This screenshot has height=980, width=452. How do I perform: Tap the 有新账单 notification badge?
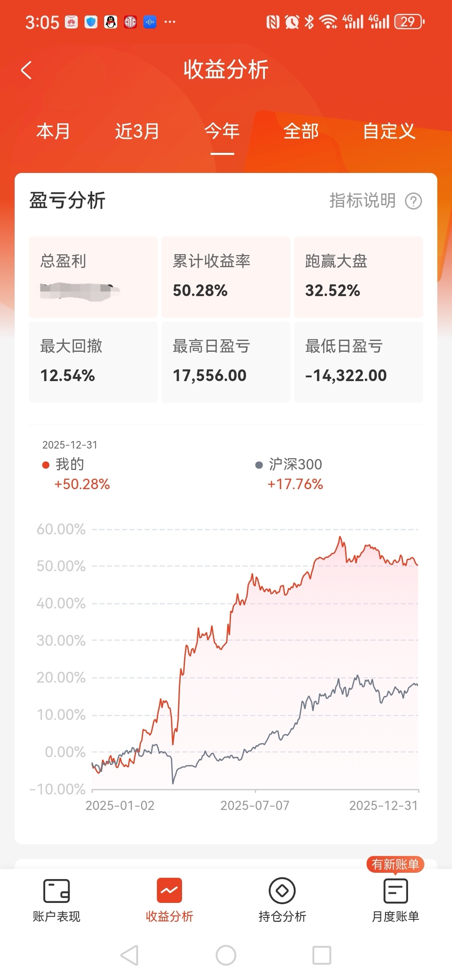(395, 864)
